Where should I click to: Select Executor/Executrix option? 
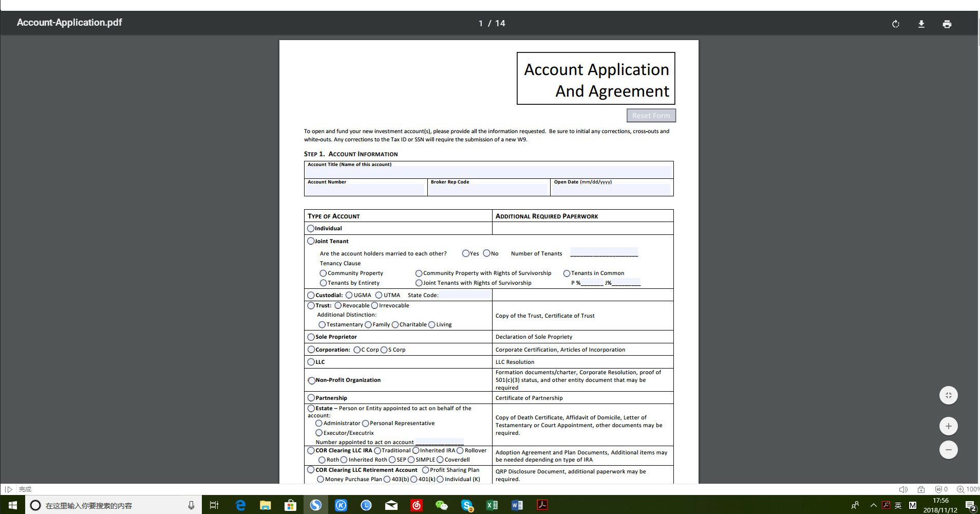point(319,433)
